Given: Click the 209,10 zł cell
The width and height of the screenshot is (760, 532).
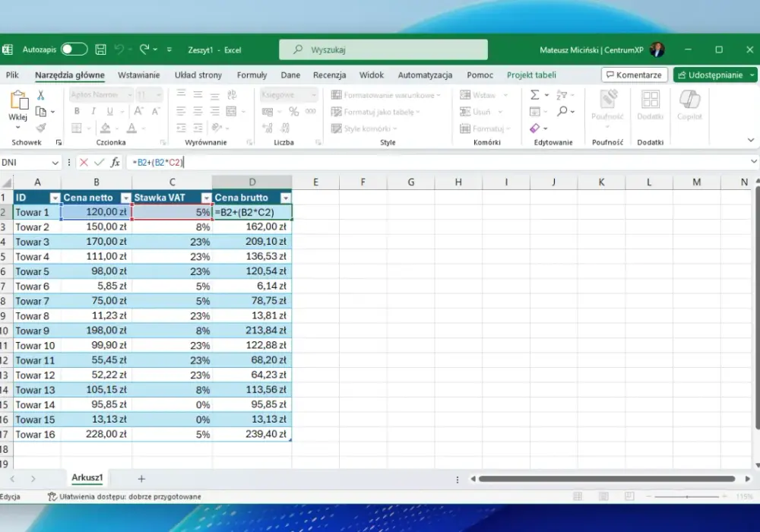Looking at the screenshot, I should pos(252,242).
